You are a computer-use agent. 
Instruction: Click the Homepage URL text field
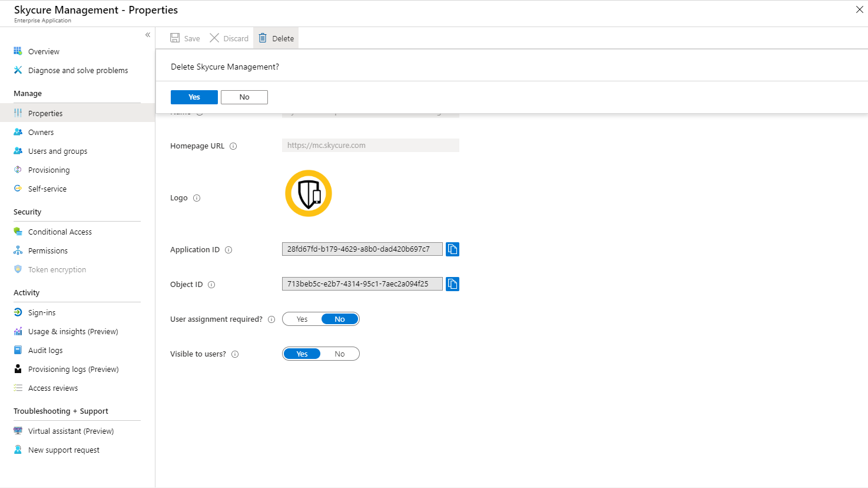point(370,146)
